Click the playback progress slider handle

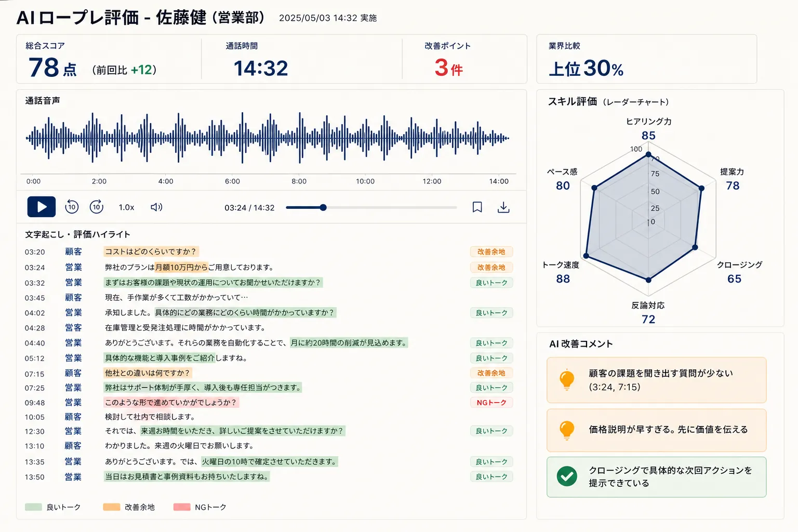point(323,207)
